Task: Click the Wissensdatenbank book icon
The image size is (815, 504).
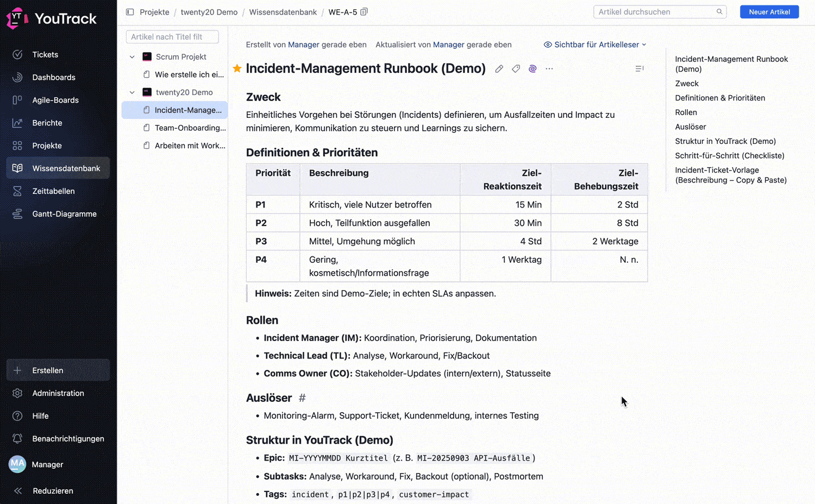Action: click(x=17, y=168)
